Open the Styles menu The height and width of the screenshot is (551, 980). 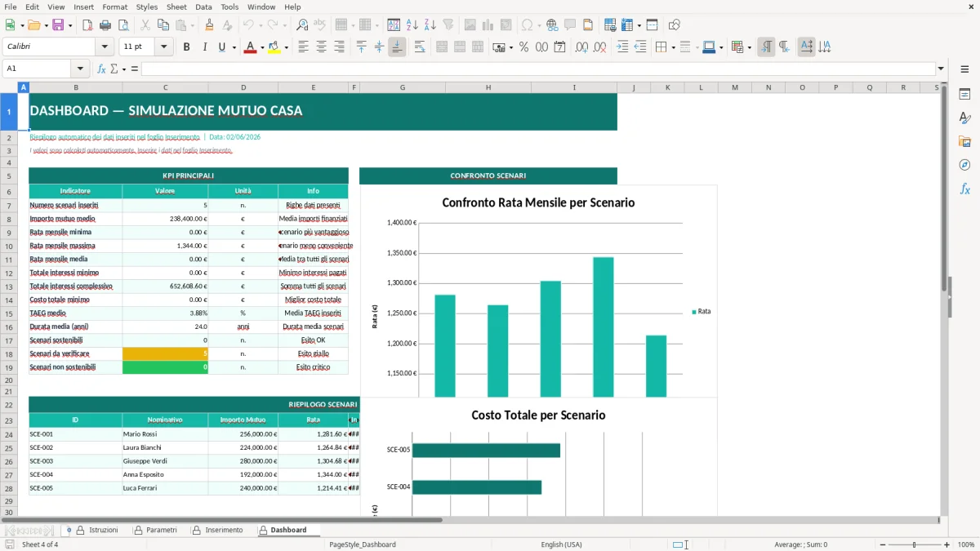pyautogui.click(x=147, y=7)
